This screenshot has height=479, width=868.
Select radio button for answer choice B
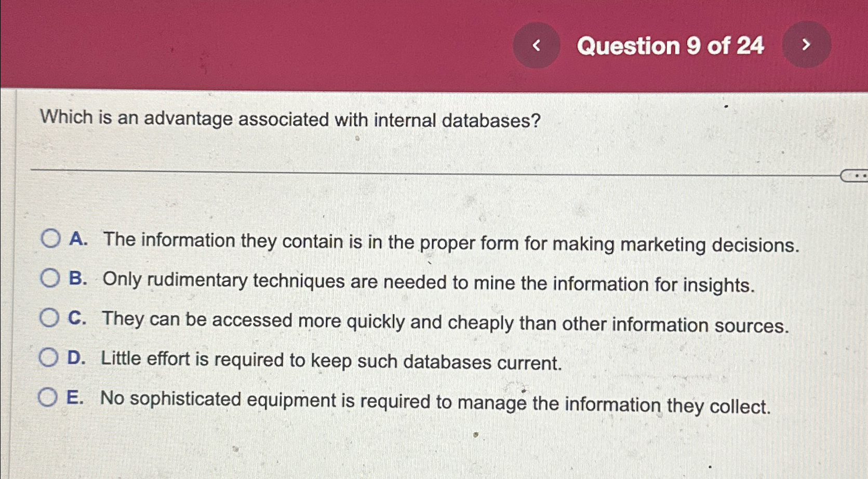point(50,279)
